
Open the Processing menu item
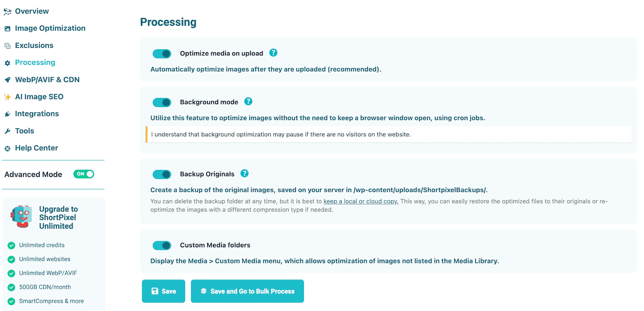click(35, 62)
